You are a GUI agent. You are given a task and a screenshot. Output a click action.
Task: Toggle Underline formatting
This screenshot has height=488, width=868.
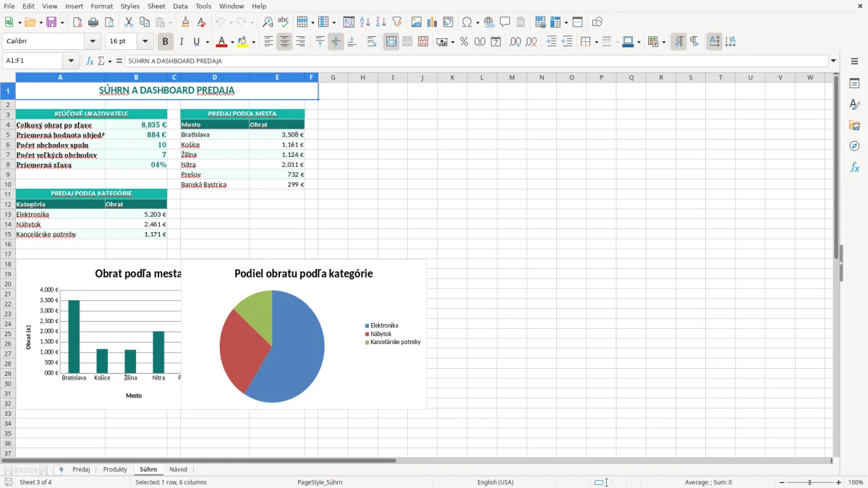tap(196, 42)
